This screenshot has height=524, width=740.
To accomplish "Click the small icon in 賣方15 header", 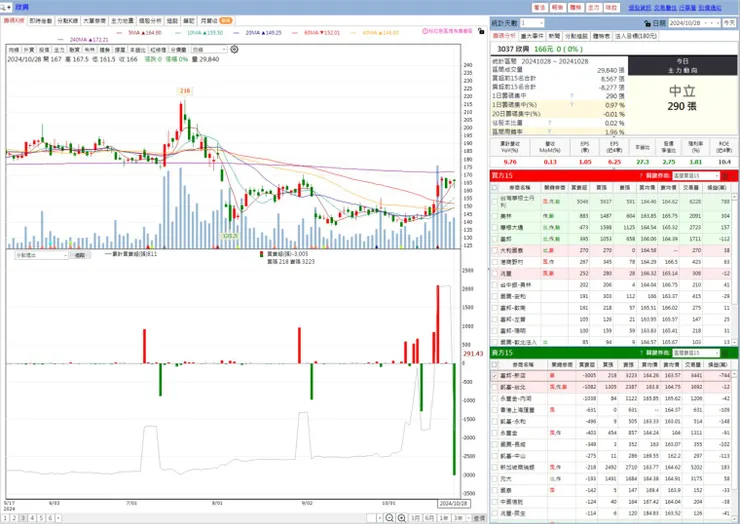I will [x=726, y=353].
